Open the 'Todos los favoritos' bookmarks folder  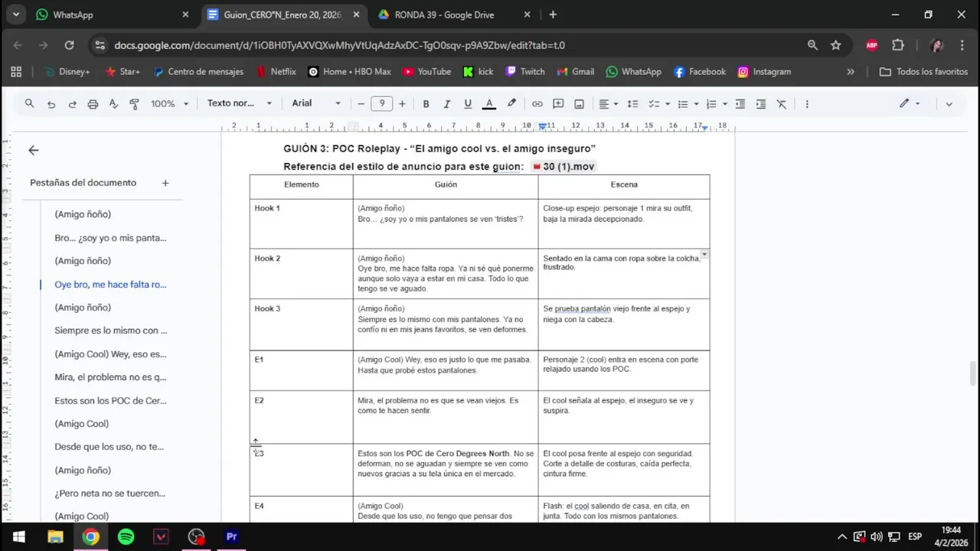tap(924, 72)
